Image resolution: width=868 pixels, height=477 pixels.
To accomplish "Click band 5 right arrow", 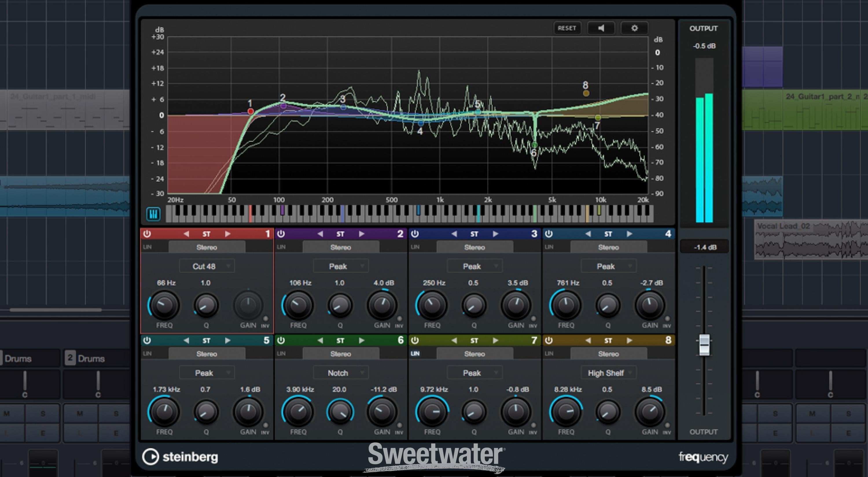I will [227, 340].
